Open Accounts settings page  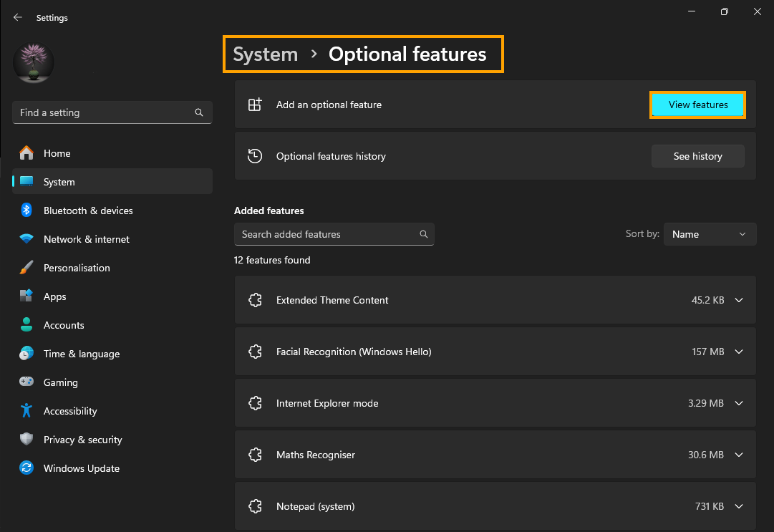112,325
